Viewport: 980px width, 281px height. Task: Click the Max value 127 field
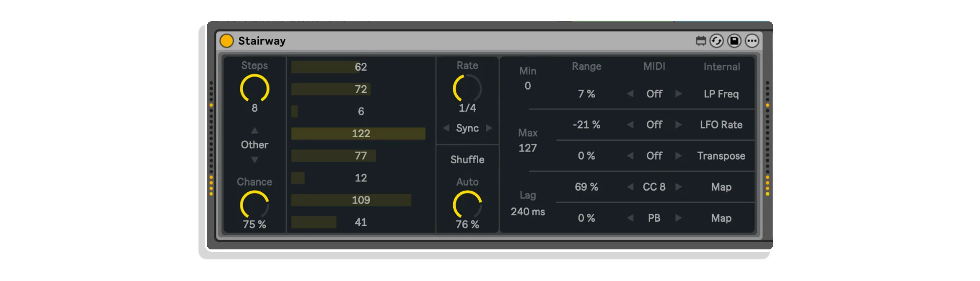(528, 148)
